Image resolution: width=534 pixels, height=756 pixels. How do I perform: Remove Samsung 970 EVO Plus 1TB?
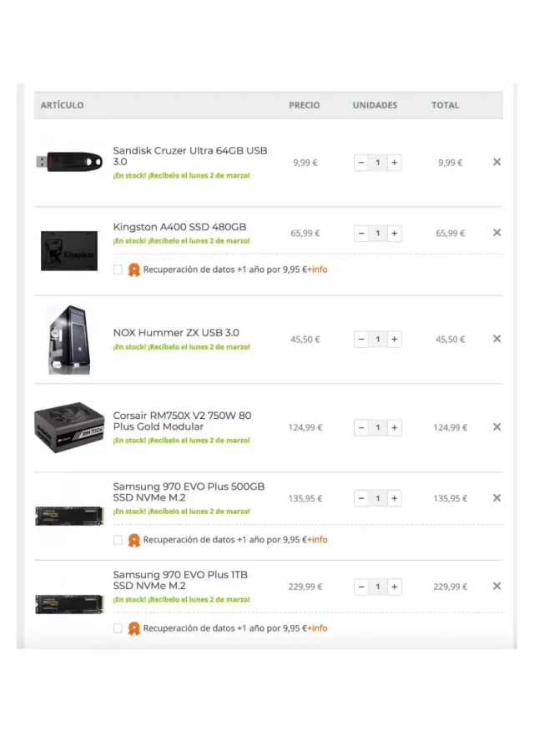pos(496,587)
